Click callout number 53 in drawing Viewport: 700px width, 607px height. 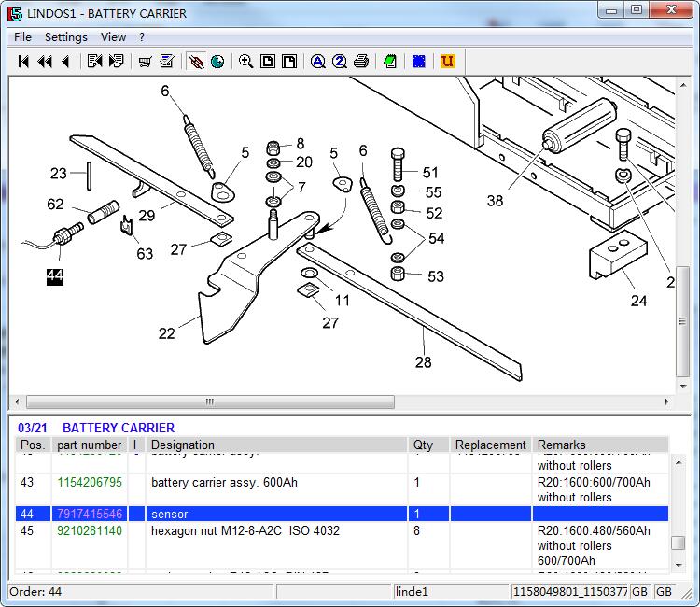click(x=436, y=276)
